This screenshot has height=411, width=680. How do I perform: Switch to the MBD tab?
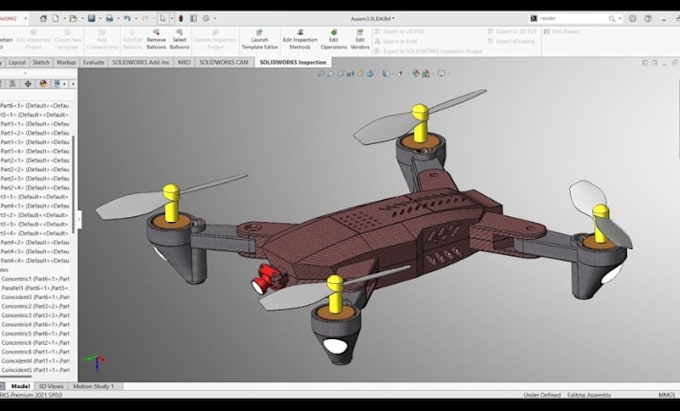tap(184, 62)
